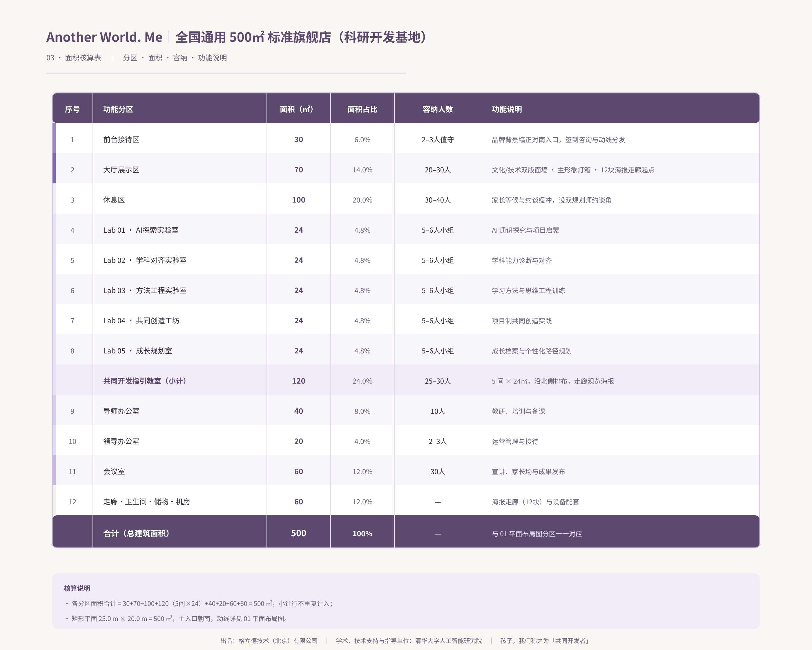Click area value 20 for 领导办公室
Viewport: 812px width, 650px height.
pyautogui.click(x=298, y=441)
